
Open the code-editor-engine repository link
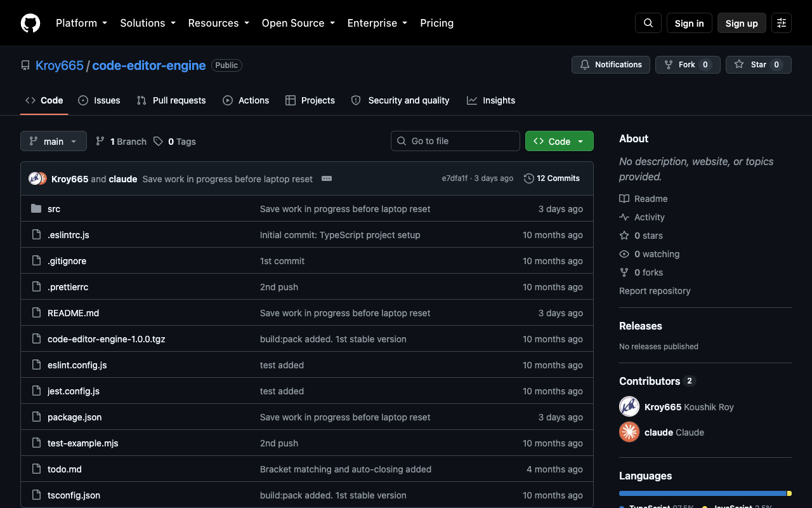pos(149,65)
